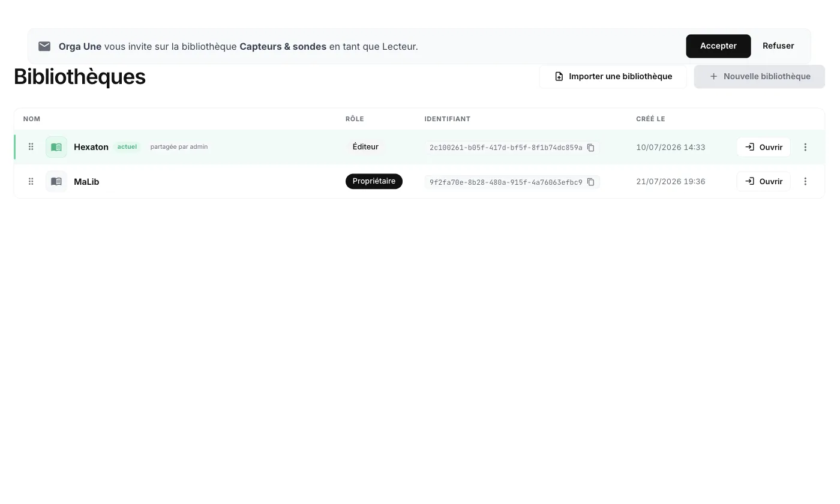Click the NOM column header
The width and height of the screenshot is (840, 504).
32,119
